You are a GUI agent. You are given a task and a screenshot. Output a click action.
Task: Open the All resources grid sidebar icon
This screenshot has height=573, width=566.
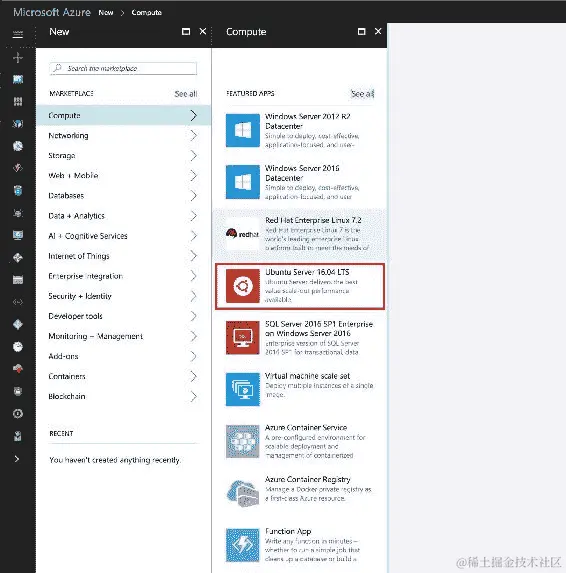[18, 101]
